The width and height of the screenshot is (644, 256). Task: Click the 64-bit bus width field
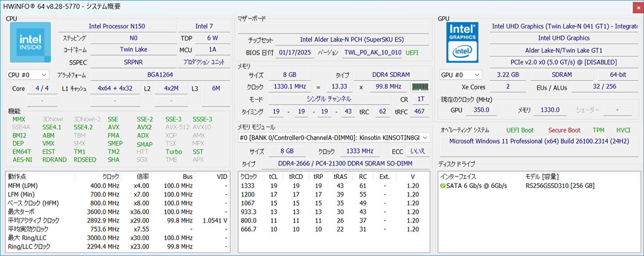pyautogui.click(x=617, y=75)
